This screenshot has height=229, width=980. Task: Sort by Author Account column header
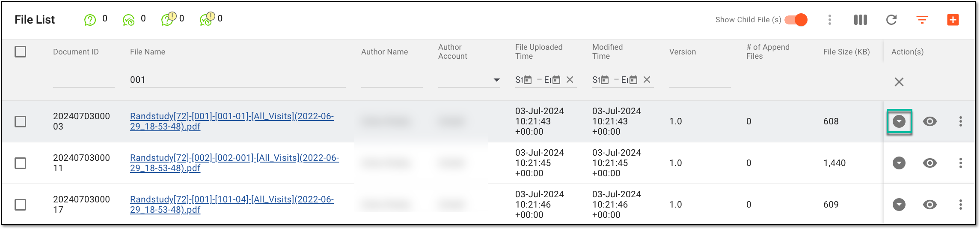pos(453,52)
